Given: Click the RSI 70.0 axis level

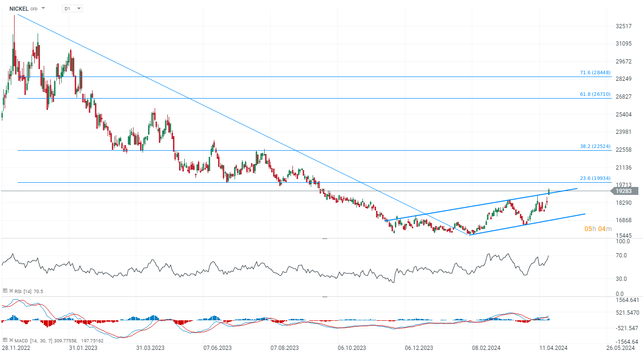Looking at the screenshot, I should 622,255.
